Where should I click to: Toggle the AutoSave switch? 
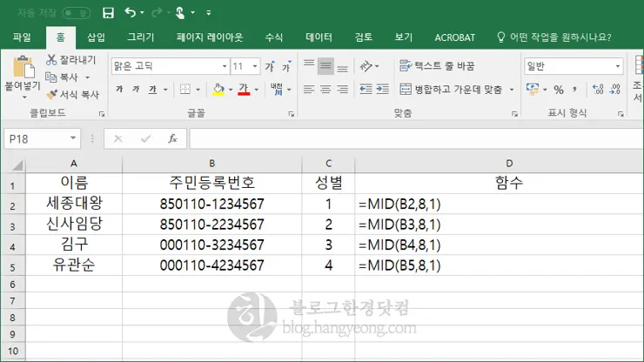[x=77, y=13]
